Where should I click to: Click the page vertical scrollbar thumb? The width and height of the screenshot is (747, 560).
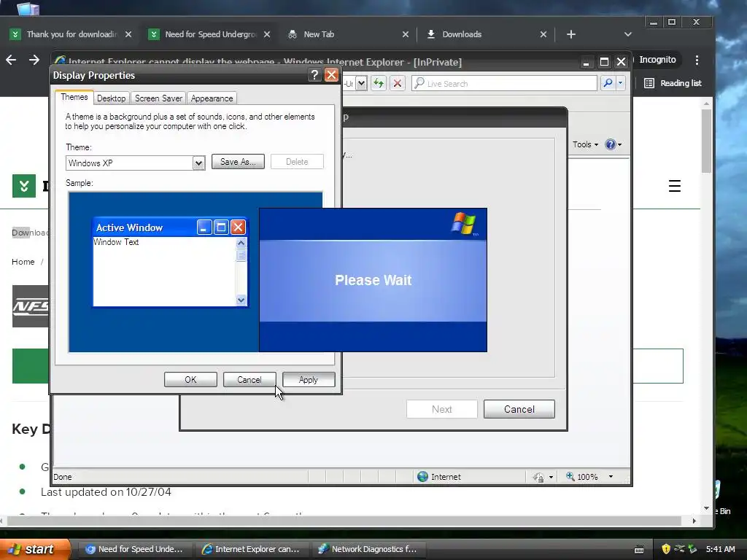pos(706,141)
